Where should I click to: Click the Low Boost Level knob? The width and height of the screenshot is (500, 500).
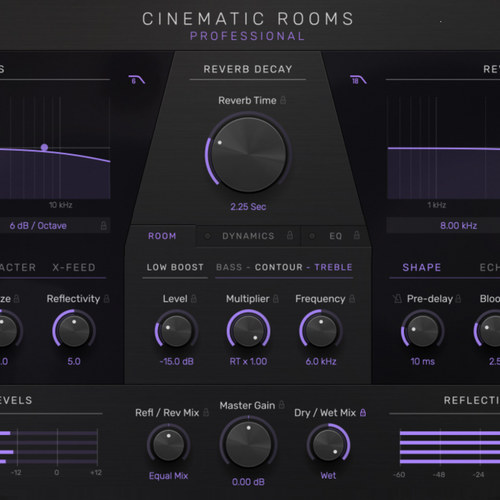(x=176, y=331)
